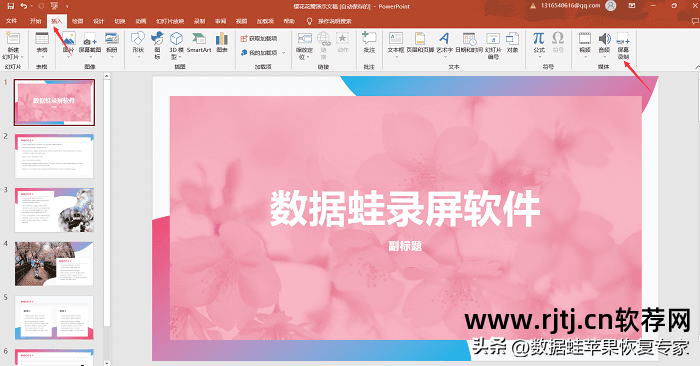This screenshot has height=366, width=700.
Task: Click the thumbnail pane scroll-down arrow
Action: point(107,363)
